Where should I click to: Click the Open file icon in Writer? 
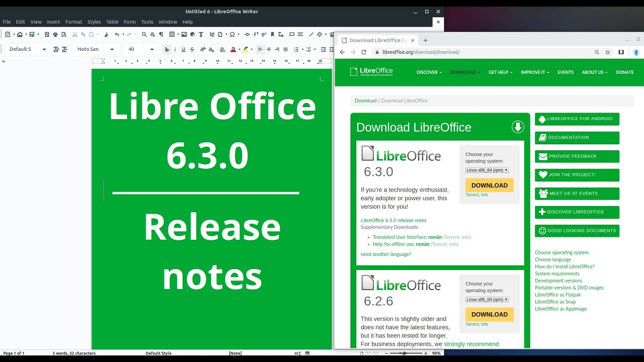click(20, 35)
